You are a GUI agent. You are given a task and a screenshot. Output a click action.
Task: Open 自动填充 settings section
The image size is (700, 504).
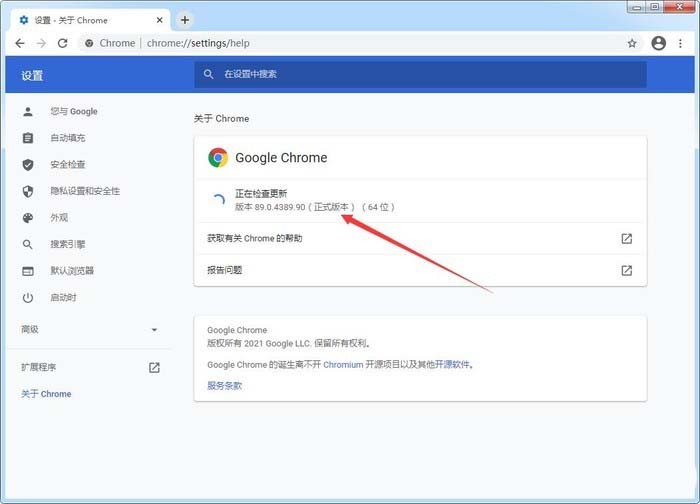(x=68, y=138)
